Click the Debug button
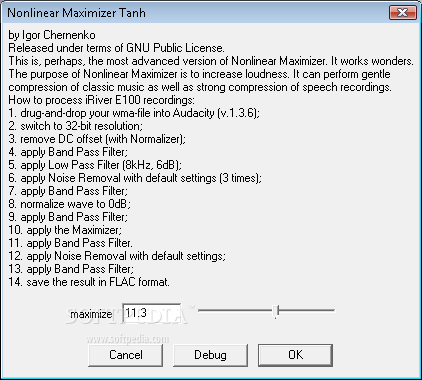 tap(210, 355)
